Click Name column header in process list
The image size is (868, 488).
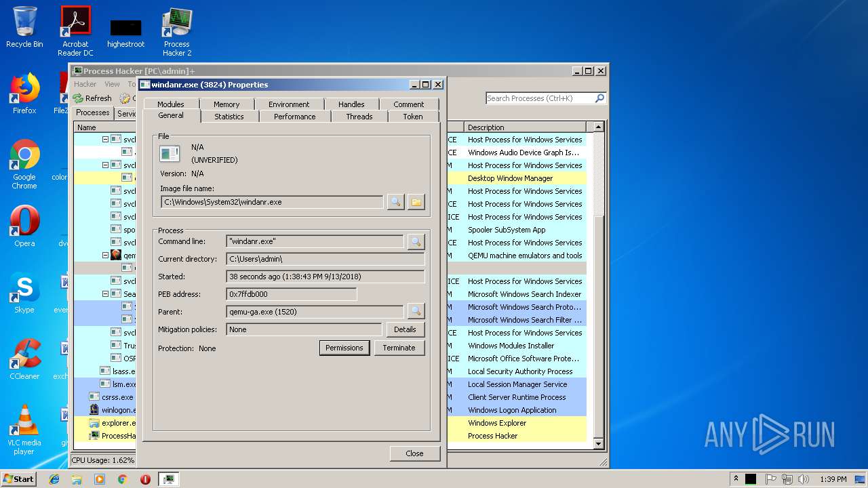click(105, 127)
